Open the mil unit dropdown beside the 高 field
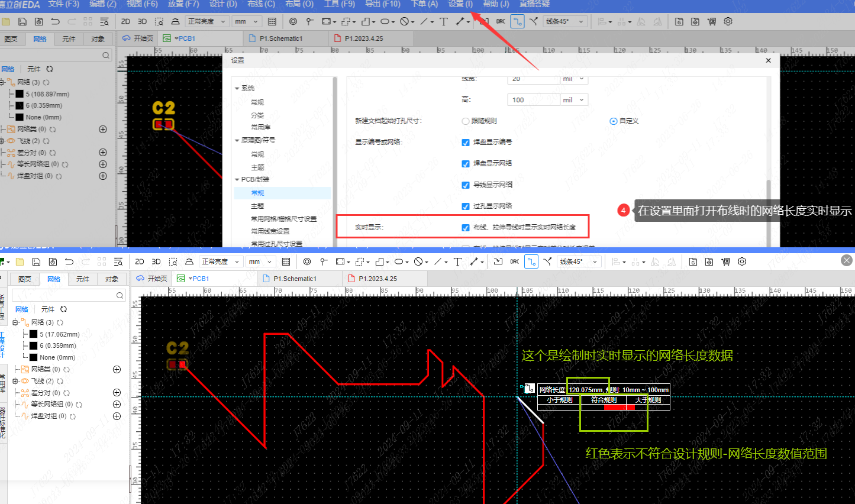 click(574, 100)
